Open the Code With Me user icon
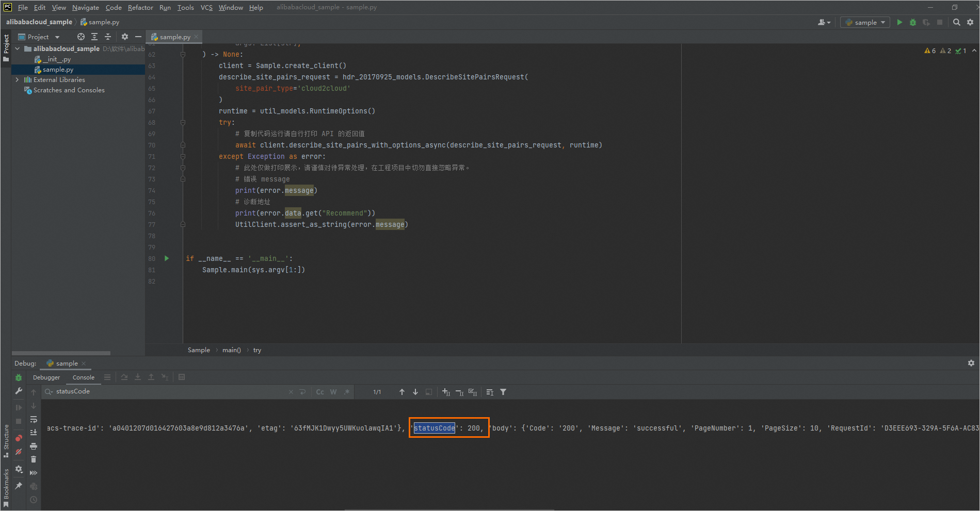The width and height of the screenshot is (980, 511). (x=824, y=22)
